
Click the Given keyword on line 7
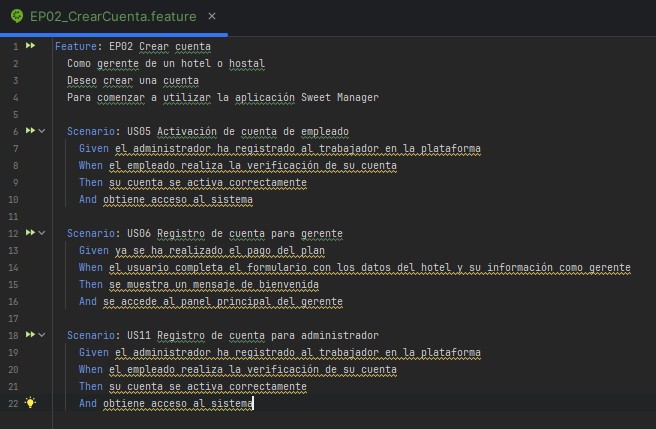coord(94,149)
